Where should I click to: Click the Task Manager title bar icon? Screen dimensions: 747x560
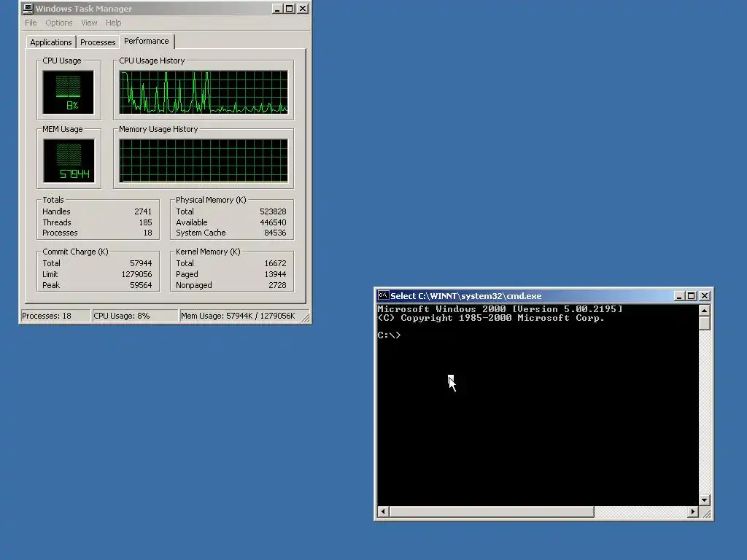tap(28, 9)
